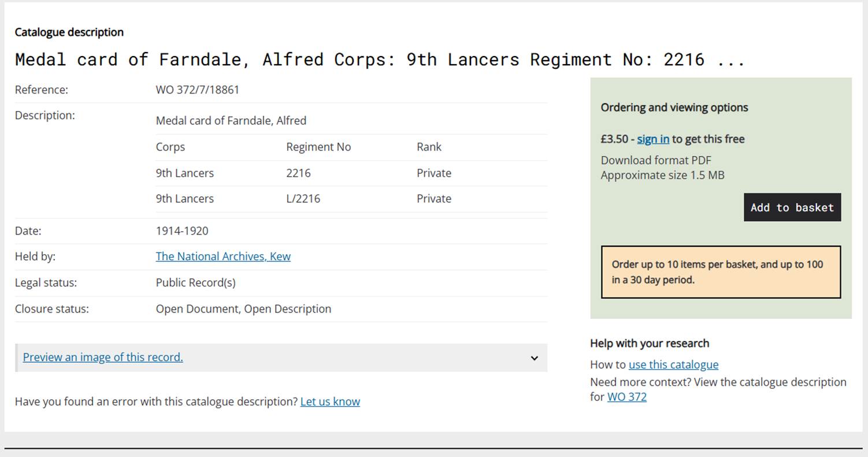Click the 'Date:' field label
This screenshot has height=457, width=868.
(28, 231)
